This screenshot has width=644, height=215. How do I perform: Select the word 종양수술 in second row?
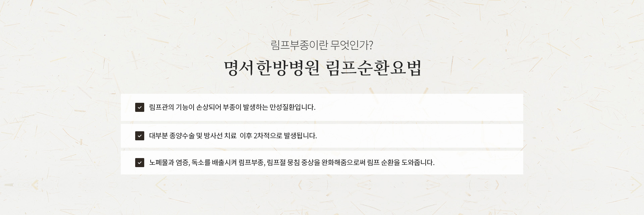point(182,136)
